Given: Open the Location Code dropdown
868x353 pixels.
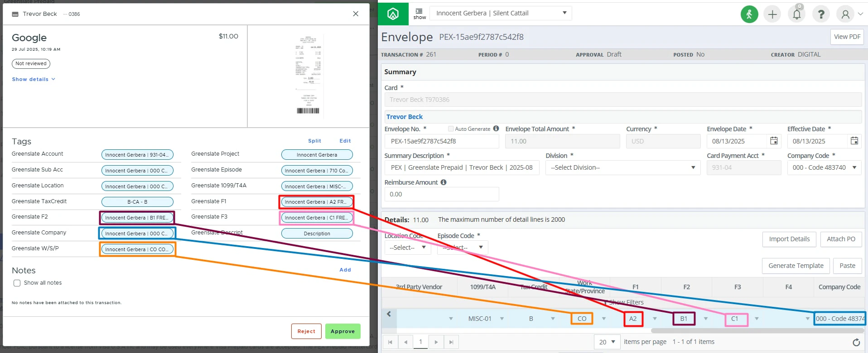Looking at the screenshot, I should coord(407,248).
